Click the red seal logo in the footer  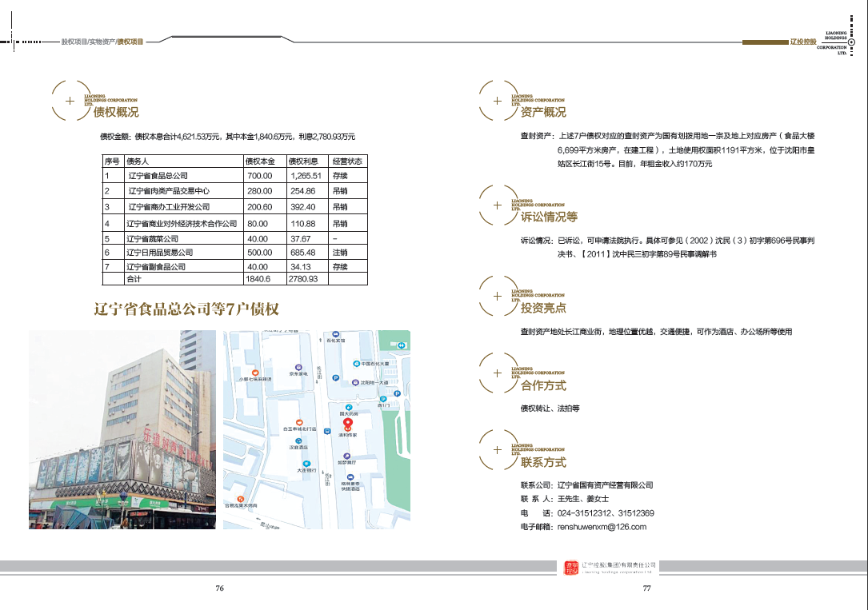(570, 568)
